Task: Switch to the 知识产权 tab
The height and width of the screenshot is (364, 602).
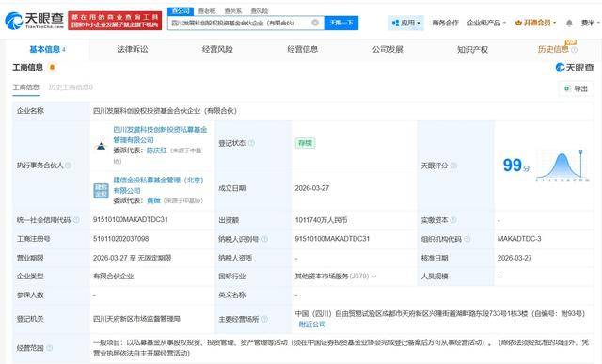Action: point(472,50)
